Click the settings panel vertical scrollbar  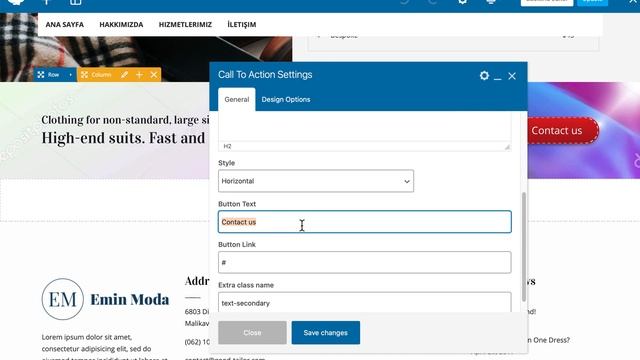(524, 247)
